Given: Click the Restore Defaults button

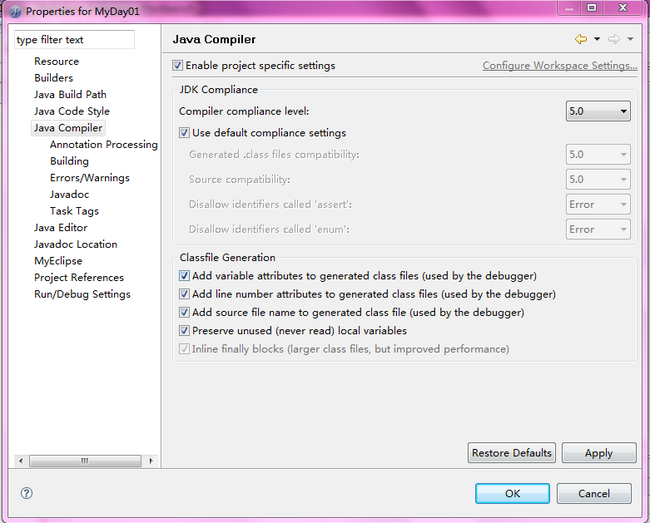Looking at the screenshot, I should (512, 453).
